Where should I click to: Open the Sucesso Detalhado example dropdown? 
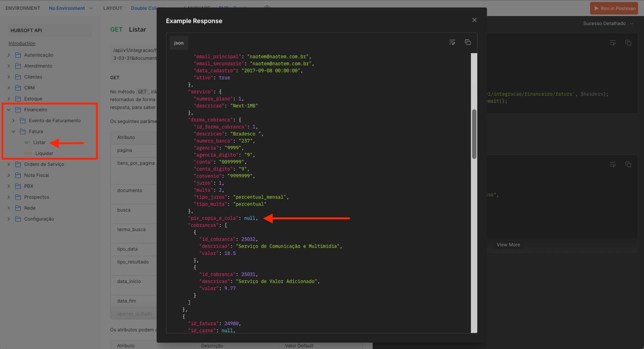(x=608, y=24)
